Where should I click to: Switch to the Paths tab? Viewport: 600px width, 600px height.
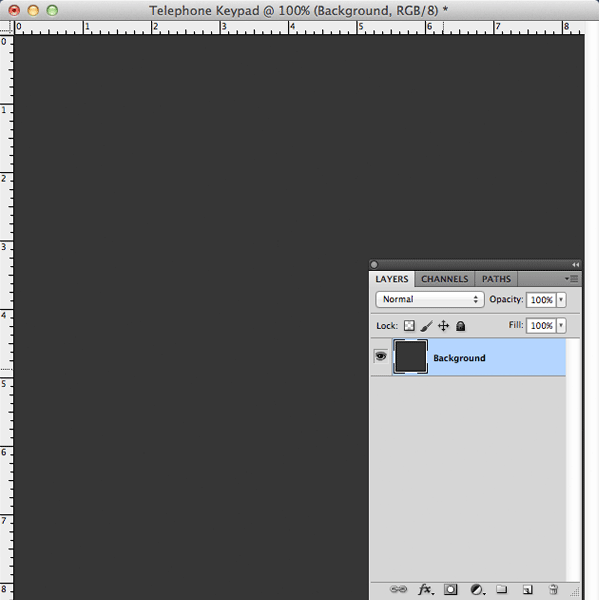pos(496,279)
